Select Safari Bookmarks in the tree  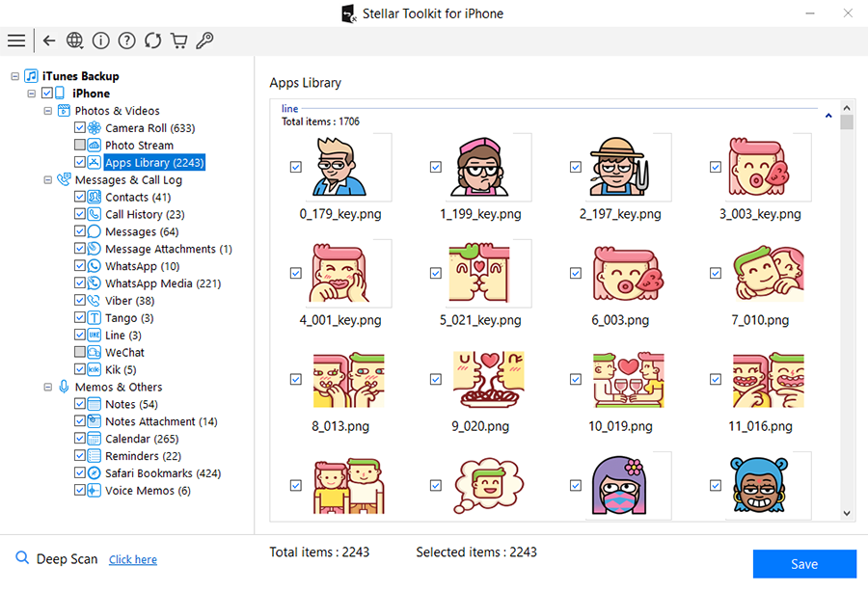pos(162,473)
